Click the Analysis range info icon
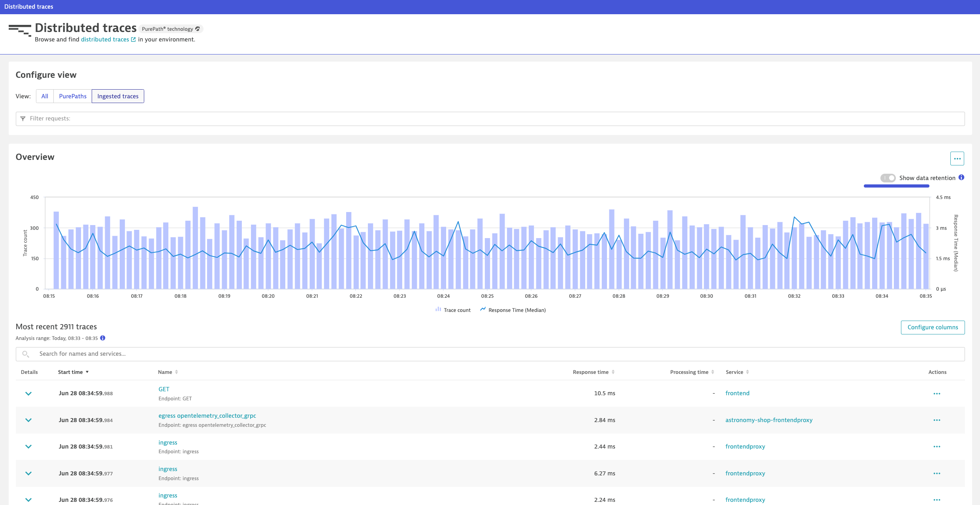This screenshot has height=505, width=980. tap(103, 338)
